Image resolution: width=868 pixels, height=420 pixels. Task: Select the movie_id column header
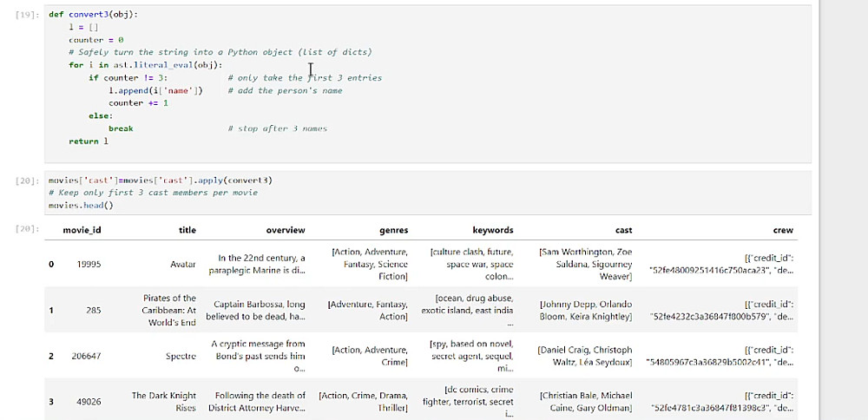coord(82,230)
